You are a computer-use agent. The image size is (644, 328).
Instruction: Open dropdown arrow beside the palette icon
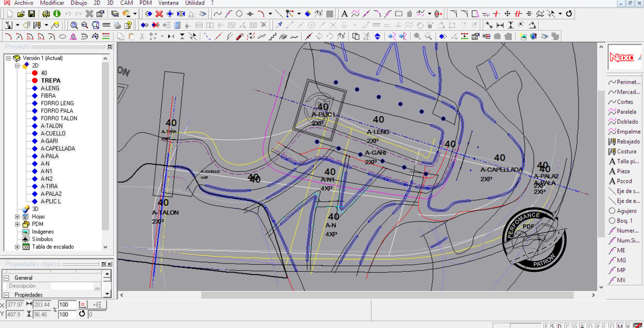pos(135,14)
